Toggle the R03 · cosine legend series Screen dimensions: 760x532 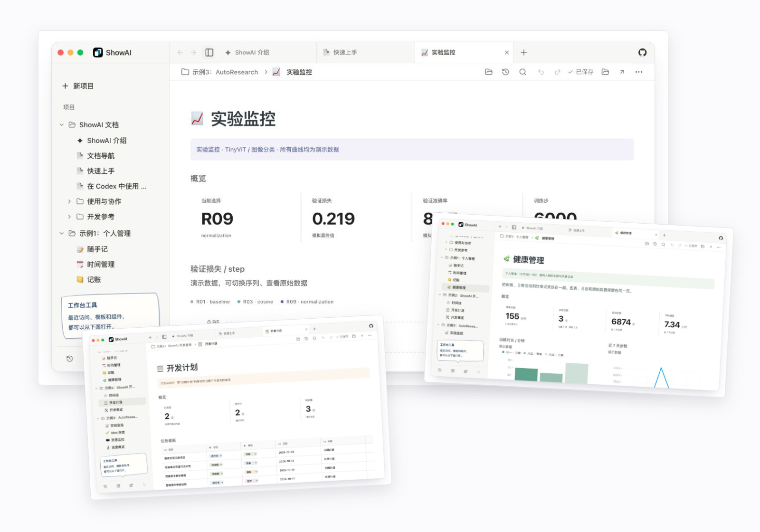255,302
